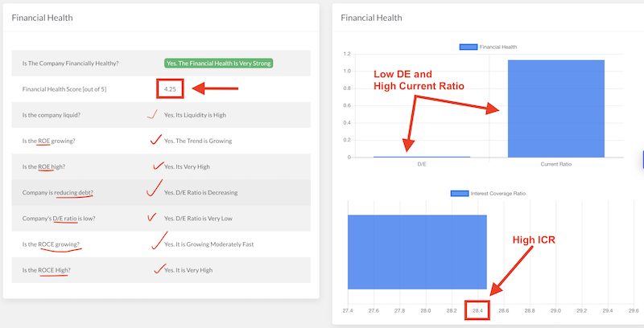This screenshot has height=328, width=644.
Task: Click 'Is the company liquid?' question
Action: pos(52,115)
